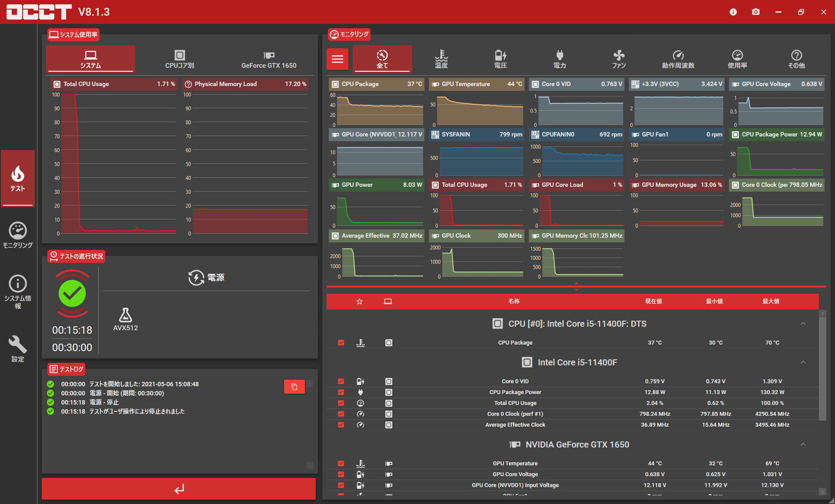Screen dimensions: 835x504
Task: Click the info icon in title bar
Action: tap(733, 12)
